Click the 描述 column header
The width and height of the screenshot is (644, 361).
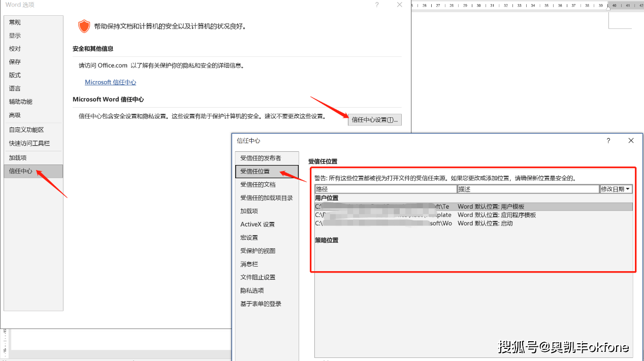(x=528, y=189)
